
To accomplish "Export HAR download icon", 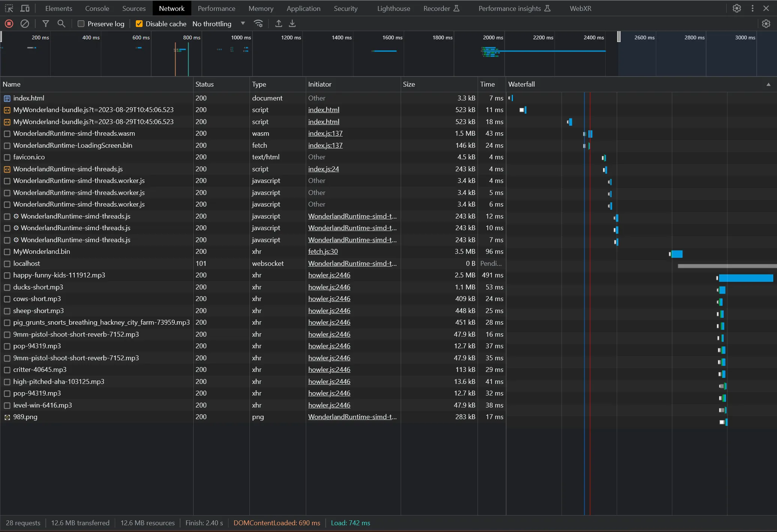I will point(292,24).
